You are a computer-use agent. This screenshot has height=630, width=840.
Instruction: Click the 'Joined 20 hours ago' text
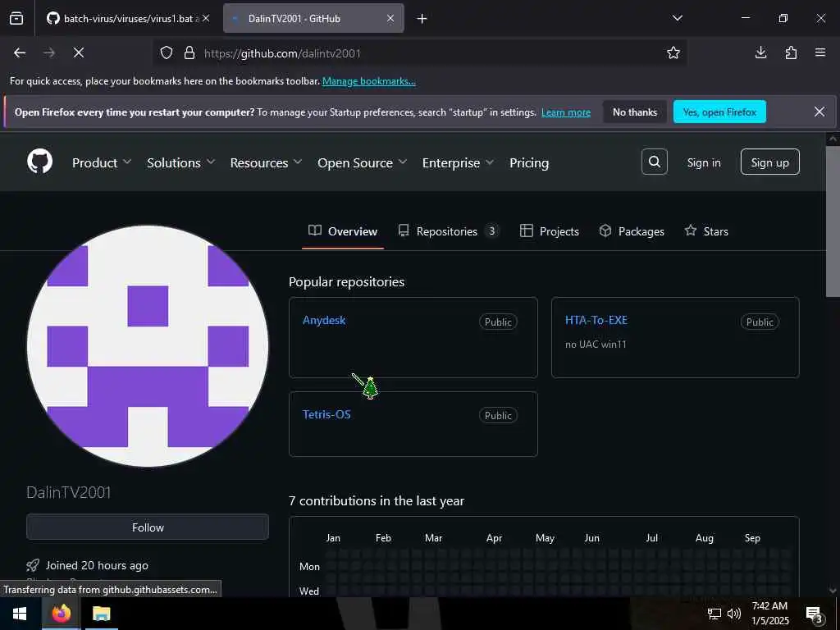click(x=97, y=565)
